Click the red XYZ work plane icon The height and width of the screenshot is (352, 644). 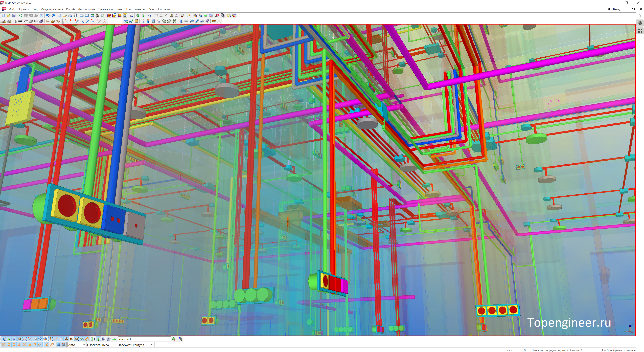coord(109,15)
